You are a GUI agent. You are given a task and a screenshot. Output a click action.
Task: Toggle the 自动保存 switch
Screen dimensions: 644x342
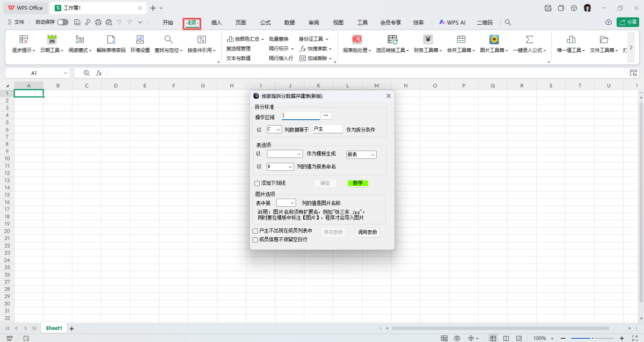click(x=63, y=22)
